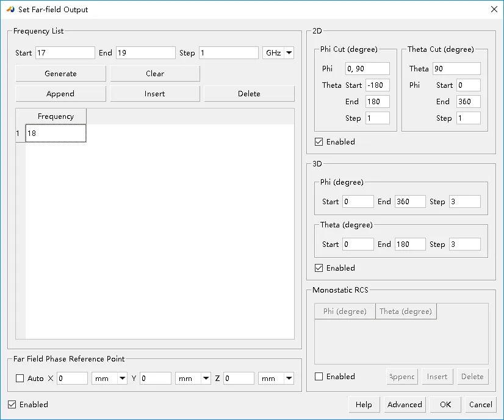Check the Auto phase reference point box
This screenshot has width=504, height=420.
(20, 379)
